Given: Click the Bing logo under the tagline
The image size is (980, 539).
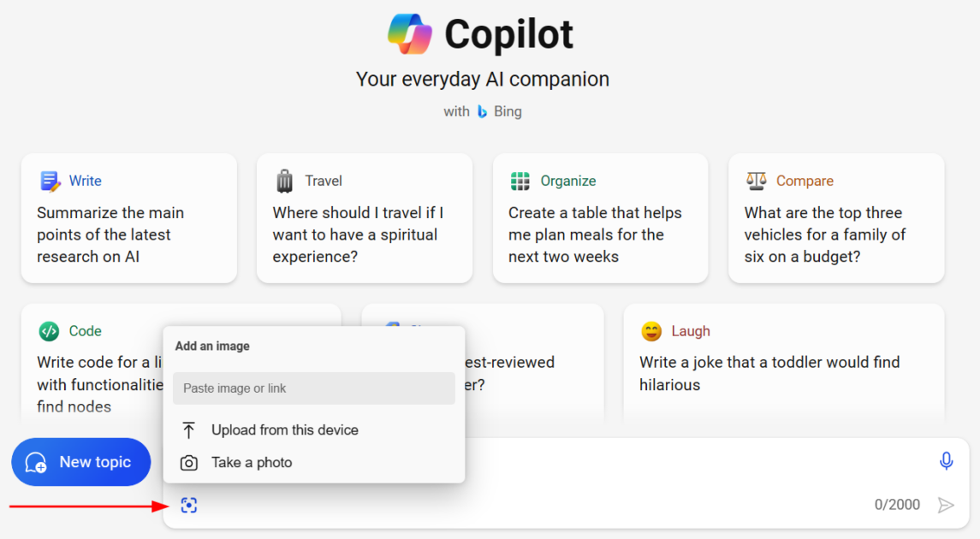Looking at the screenshot, I should (482, 112).
